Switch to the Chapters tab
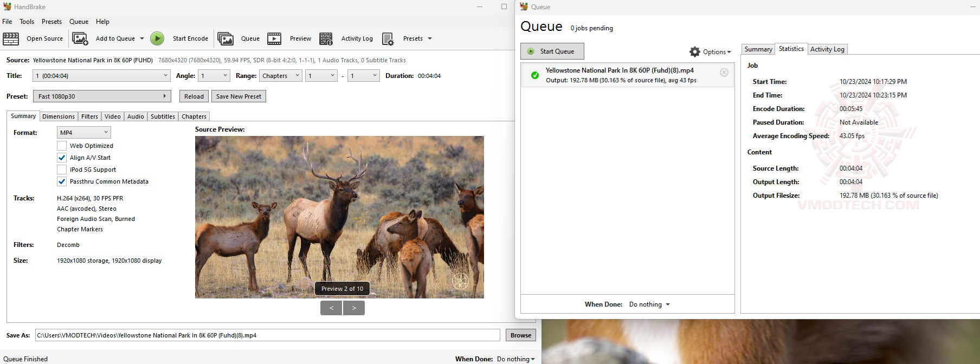Image resolution: width=980 pixels, height=364 pixels. coord(194,116)
